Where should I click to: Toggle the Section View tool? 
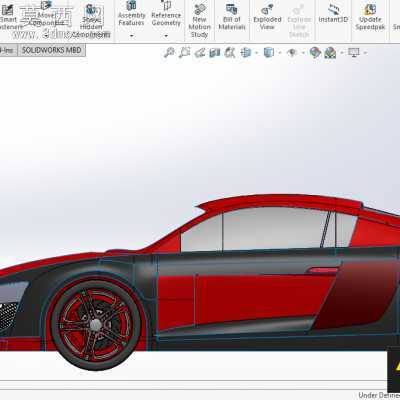215,52
